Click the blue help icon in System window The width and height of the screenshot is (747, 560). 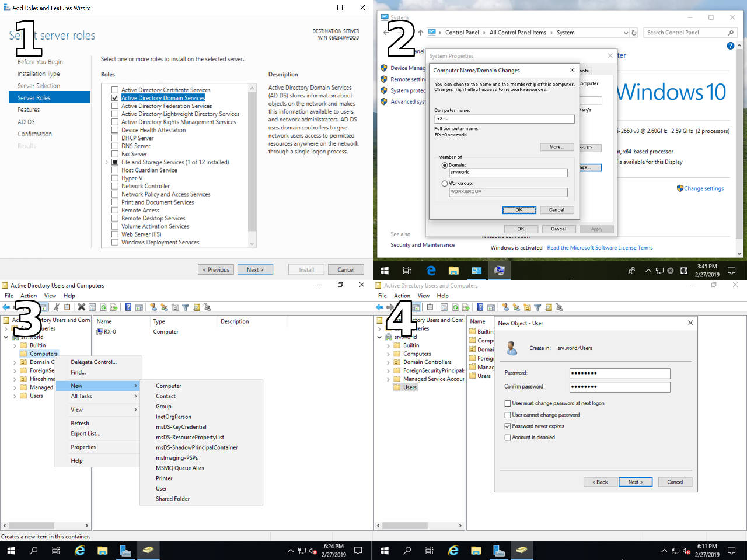pos(730,46)
